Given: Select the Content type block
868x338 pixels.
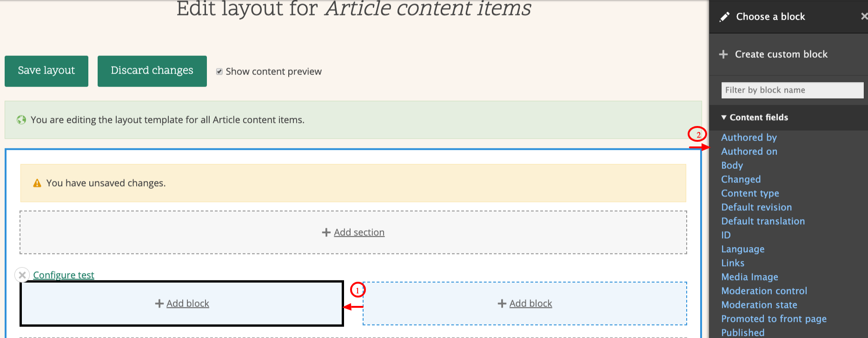Looking at the screenshot, I should (x=750, y=193).
